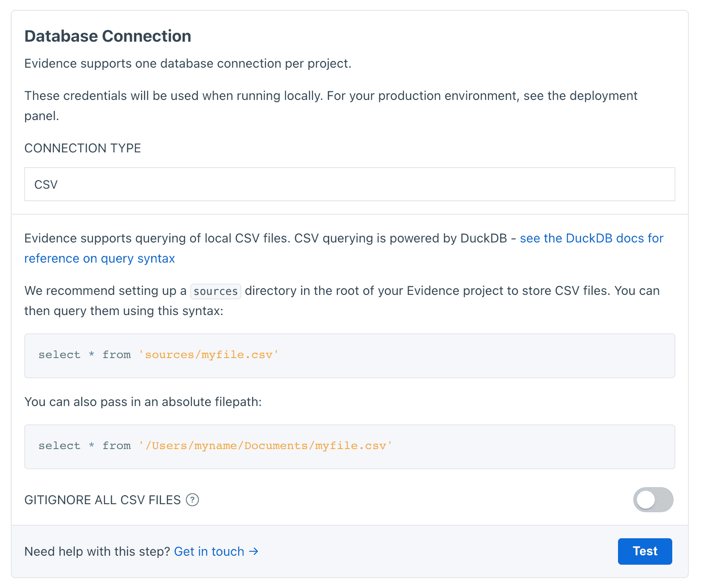Viewport: 705px width, 588px height.
Task: Click the inline 'sources' code tag
Action: point(216,291)
